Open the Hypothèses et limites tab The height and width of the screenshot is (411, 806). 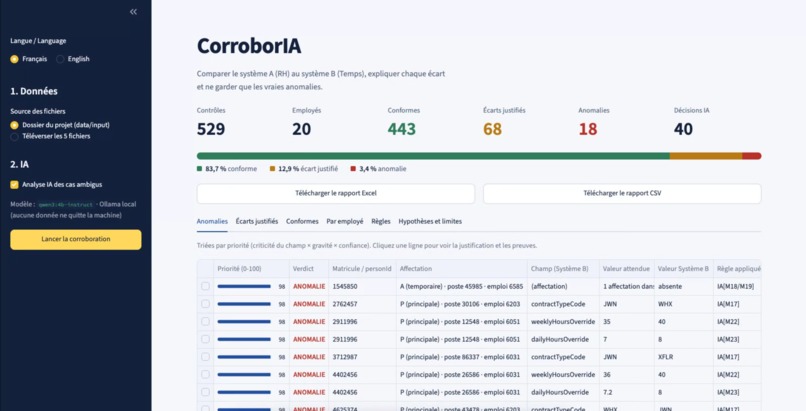coord(430,221)
